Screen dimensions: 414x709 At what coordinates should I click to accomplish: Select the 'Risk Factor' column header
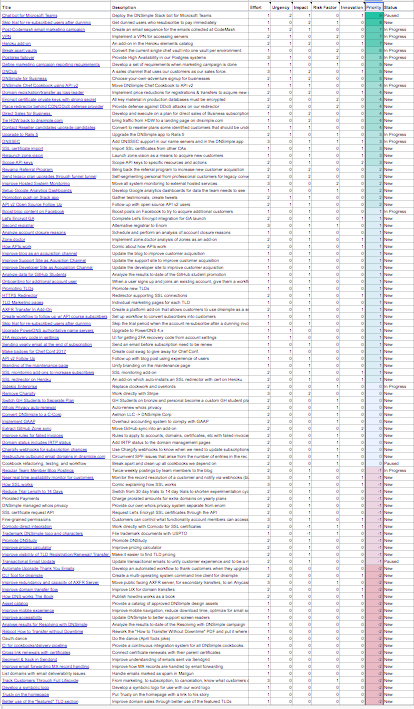325,8
